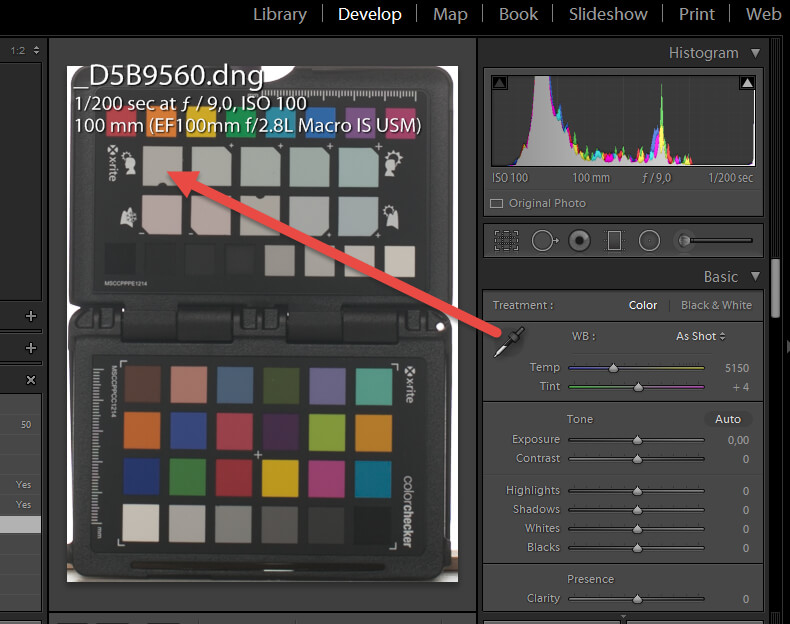This screenshot has width=790, height=624.
Task: Click the Whites slider handle
Action: click(x=637, y=529)
